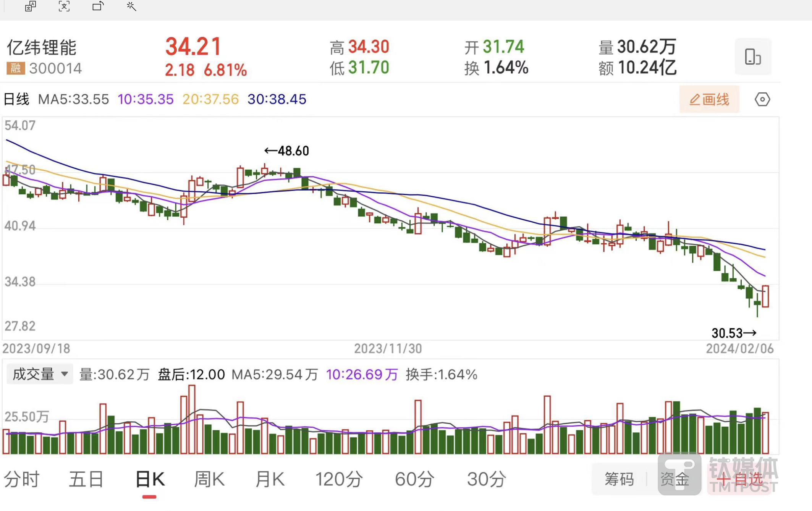
Task: Toggle the 资金 capital flow button
Action: (x=675, y=479)
